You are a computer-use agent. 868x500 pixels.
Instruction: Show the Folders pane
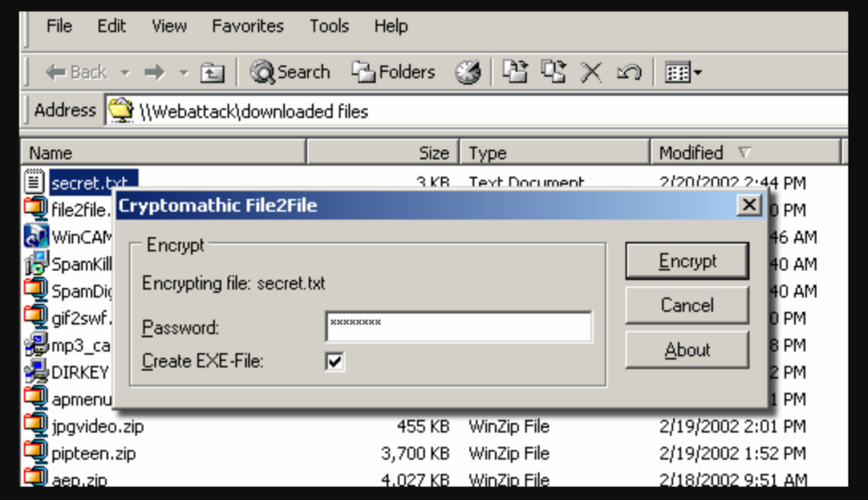coord(394,73)
